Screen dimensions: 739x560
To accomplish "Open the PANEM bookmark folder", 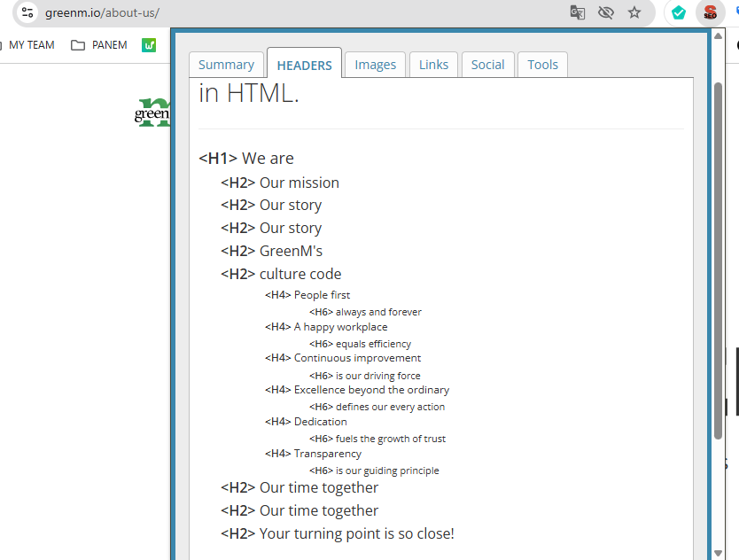I will coord(99,45).
